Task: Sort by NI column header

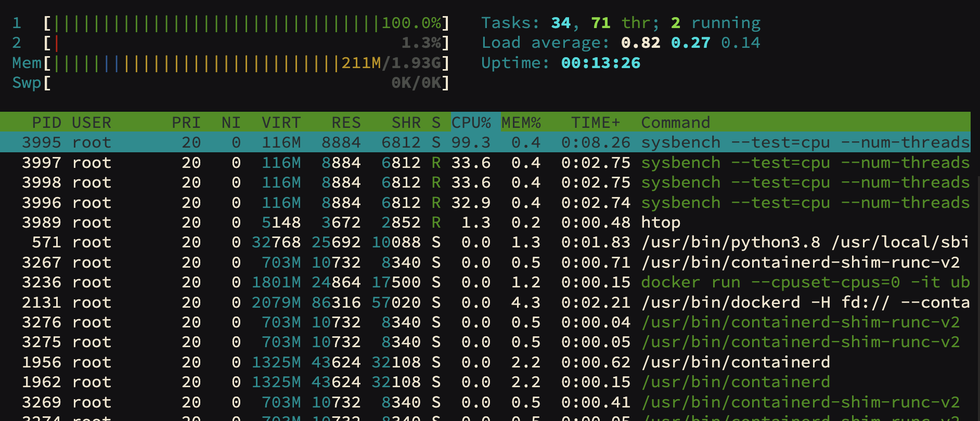Action: pos(231,123)
